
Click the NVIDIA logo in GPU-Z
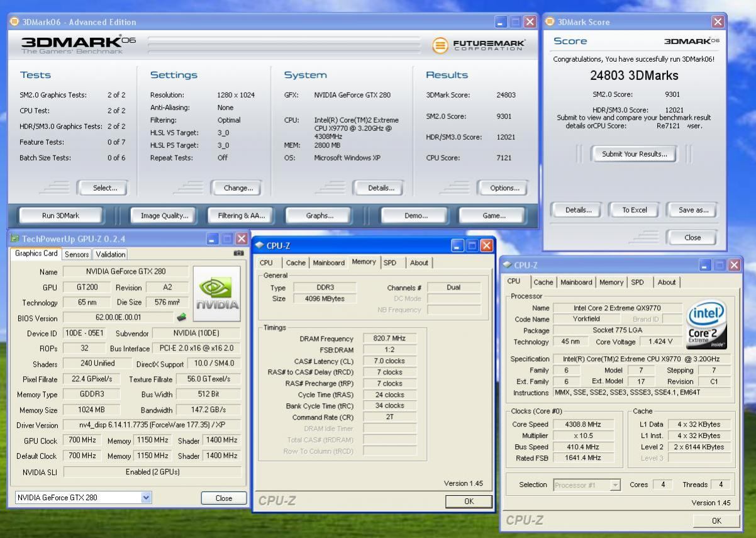pos(217,293)
